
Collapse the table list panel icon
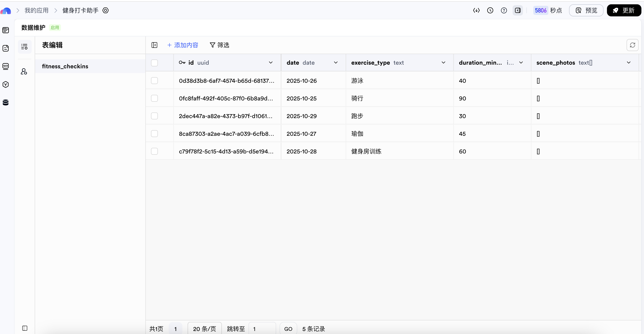tap(154, 45)
